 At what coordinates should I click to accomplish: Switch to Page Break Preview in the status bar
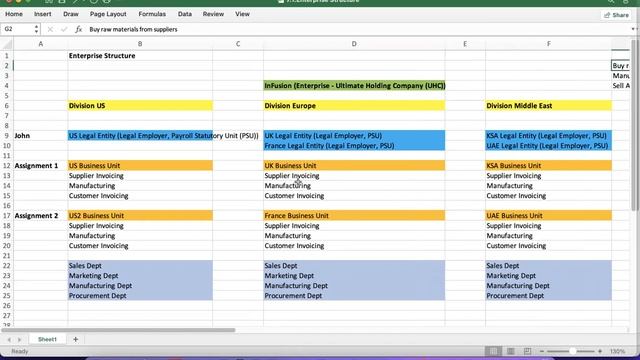point(527,351)
